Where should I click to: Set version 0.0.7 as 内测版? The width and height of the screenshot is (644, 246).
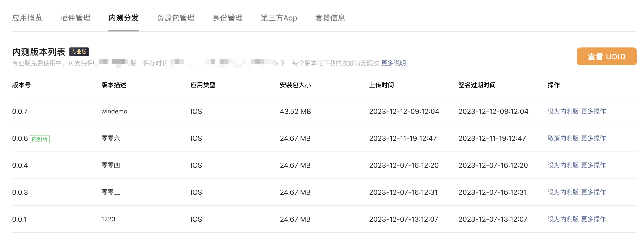point(563,111)
